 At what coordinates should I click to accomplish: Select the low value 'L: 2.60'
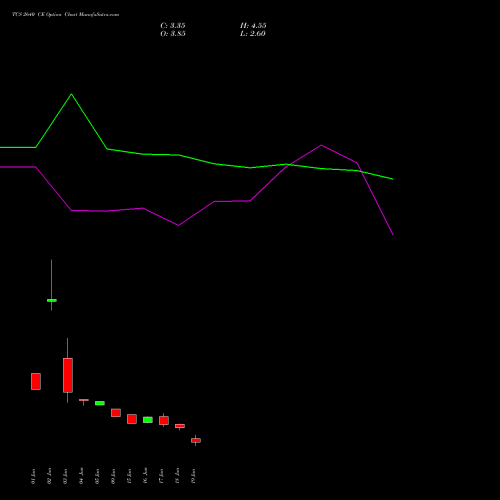pos(253,34)
